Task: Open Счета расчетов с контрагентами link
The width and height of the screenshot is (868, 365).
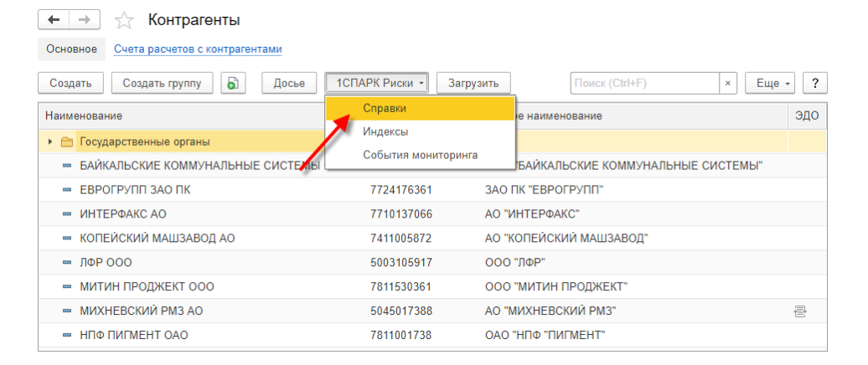Action: click(199, 49)
